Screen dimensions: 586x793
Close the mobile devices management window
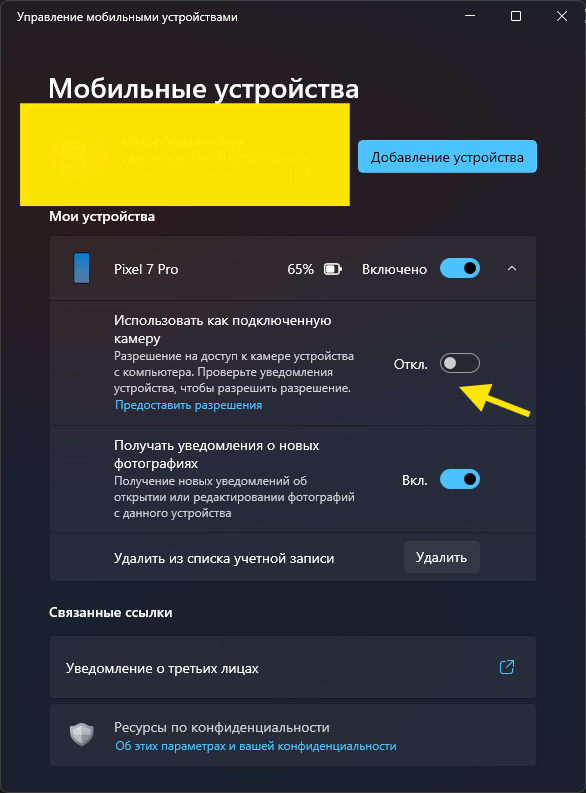562,16
